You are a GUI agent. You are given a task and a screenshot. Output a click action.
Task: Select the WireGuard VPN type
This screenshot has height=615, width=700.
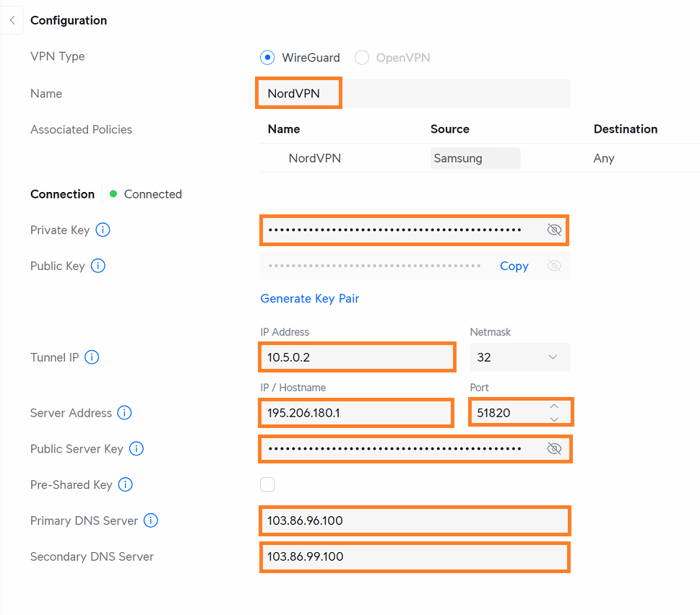click(267, 58)
